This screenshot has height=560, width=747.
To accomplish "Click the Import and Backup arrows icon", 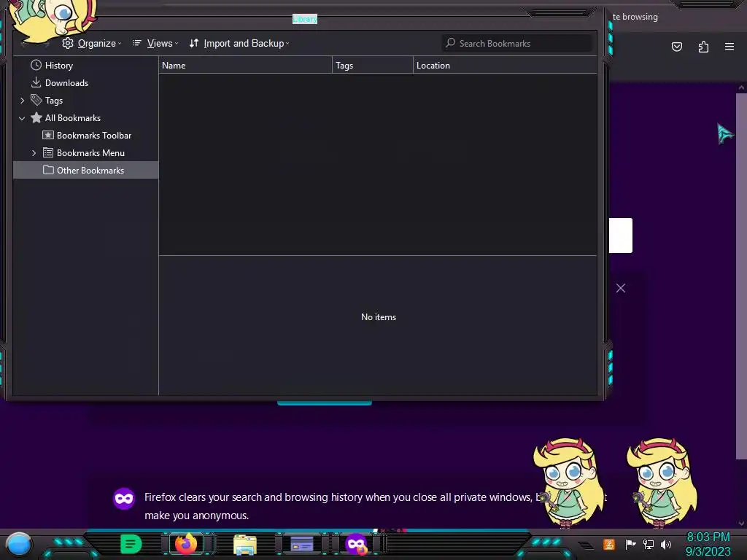I will (x=194, y=43).
